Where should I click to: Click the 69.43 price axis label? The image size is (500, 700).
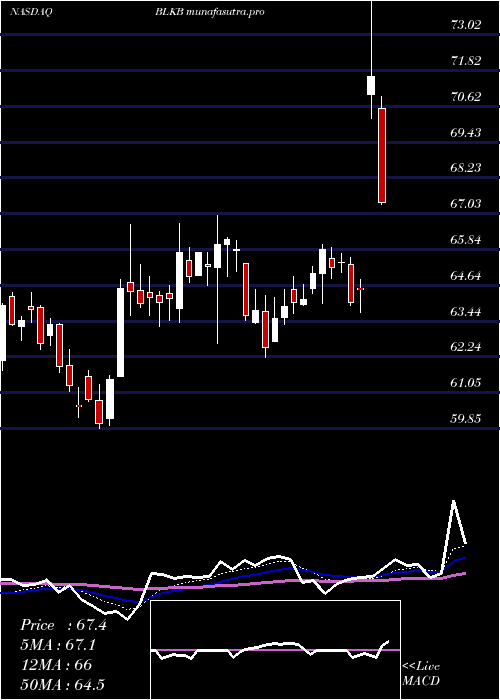[466, 132]
